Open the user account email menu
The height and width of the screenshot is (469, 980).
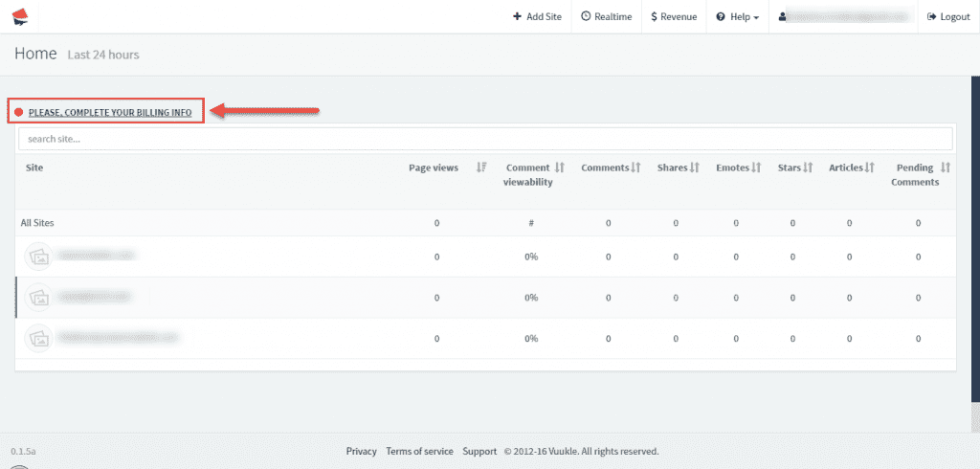[x=842, y=17]
